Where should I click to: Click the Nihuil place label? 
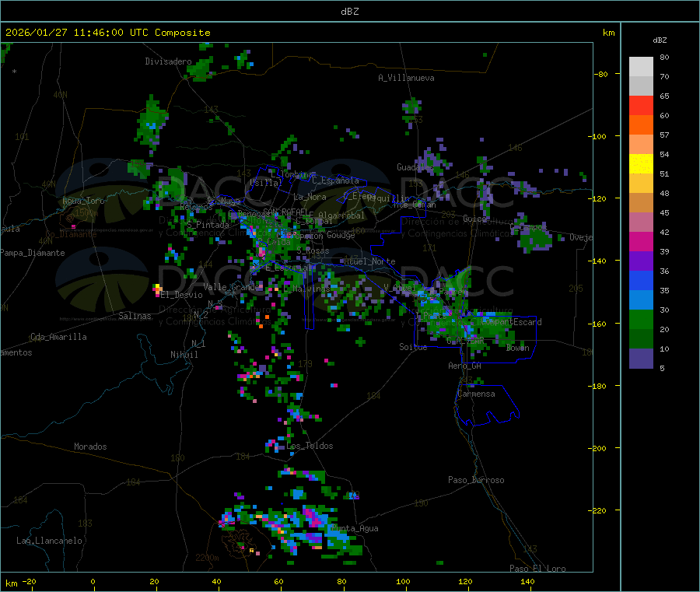coord(184,355)
